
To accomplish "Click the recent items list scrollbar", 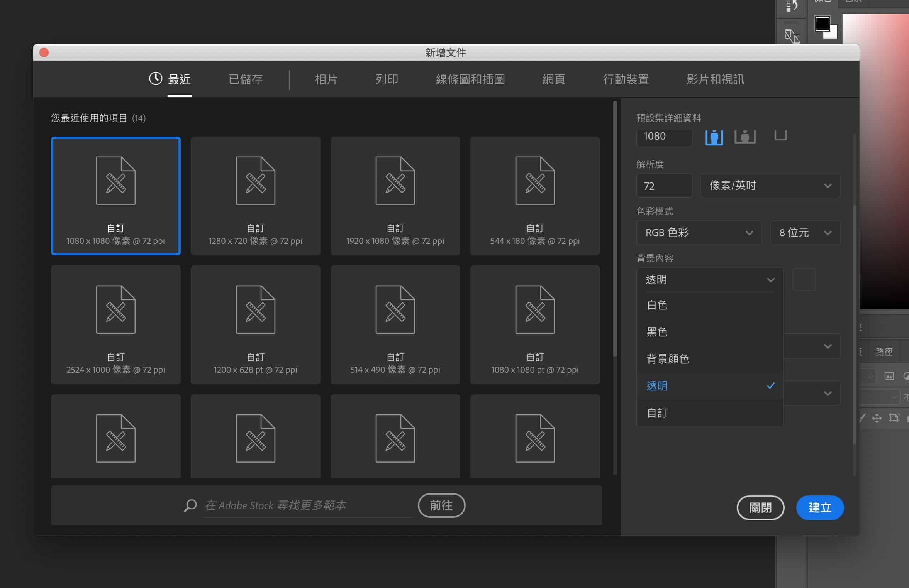I will pyautogui.click(x=615, y=229).
